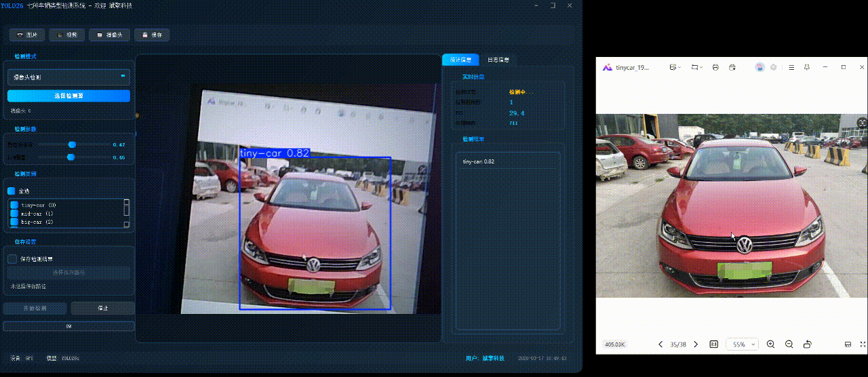
Task: Open the hamburger menu in image viewer
Action: click(791, 67)
